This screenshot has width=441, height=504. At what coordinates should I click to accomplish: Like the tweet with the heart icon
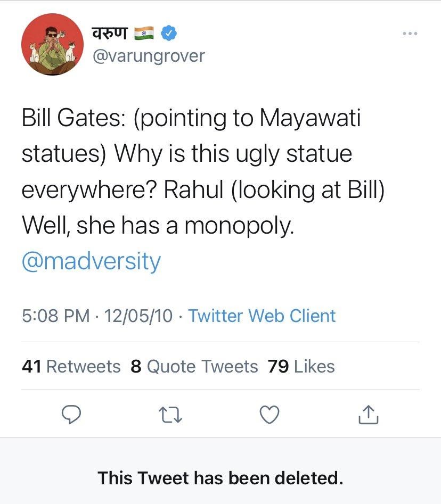(270, 414)
